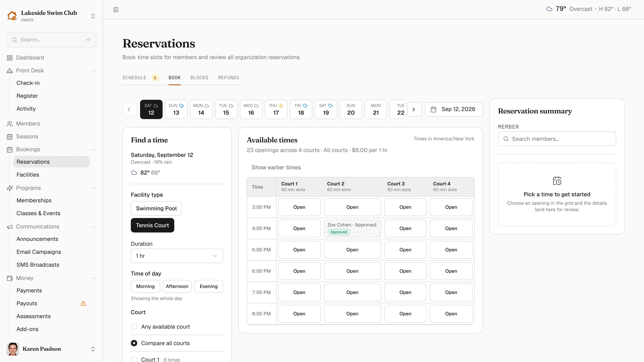Choose Swimming Pool facility type
The image size is (644, 362).
(x=156, y=208)
